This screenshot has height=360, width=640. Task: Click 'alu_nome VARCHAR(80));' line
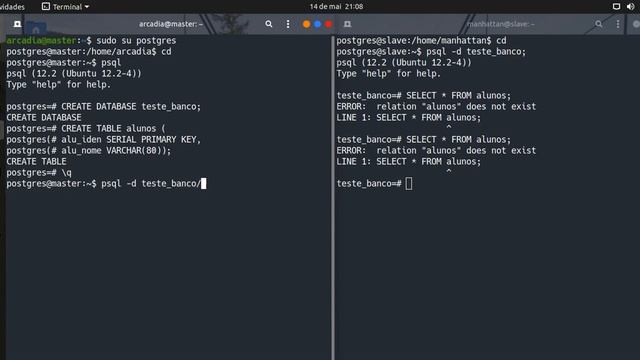click(89, 151)
